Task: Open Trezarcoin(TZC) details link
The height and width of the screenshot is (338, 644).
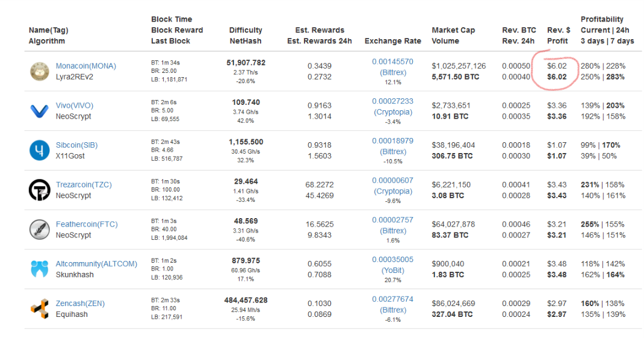Action: pos(84,184)
